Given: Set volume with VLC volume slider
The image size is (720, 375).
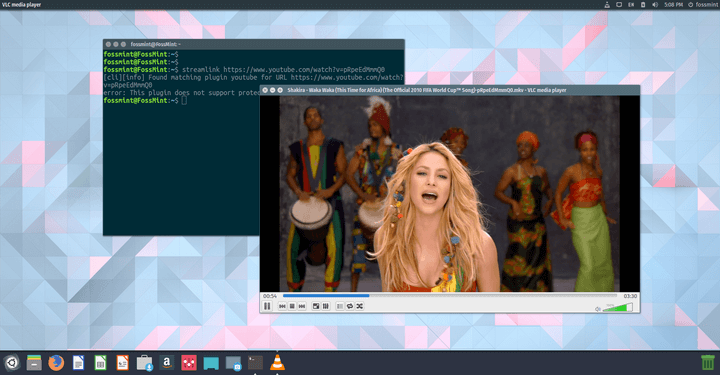Looking at the screenshot, I should point(618,308).
